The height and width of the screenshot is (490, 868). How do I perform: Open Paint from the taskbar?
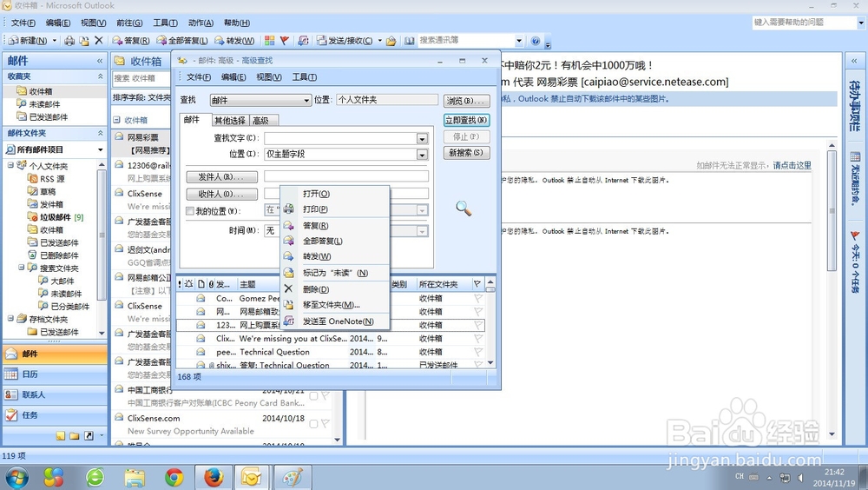click(x=293, y=477)
